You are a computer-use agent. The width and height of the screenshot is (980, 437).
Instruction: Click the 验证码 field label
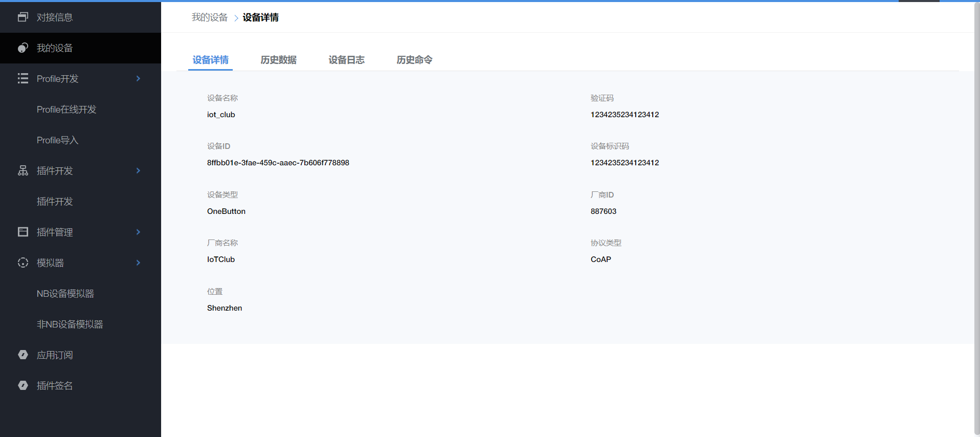tap(602, 98)
